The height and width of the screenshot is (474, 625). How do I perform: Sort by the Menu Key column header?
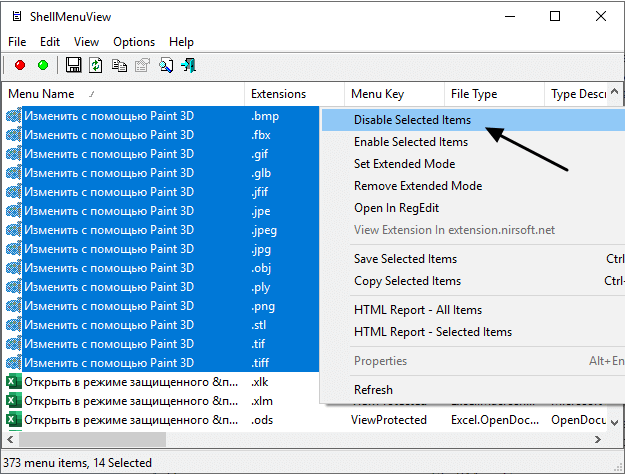click(x=395, y=94)
